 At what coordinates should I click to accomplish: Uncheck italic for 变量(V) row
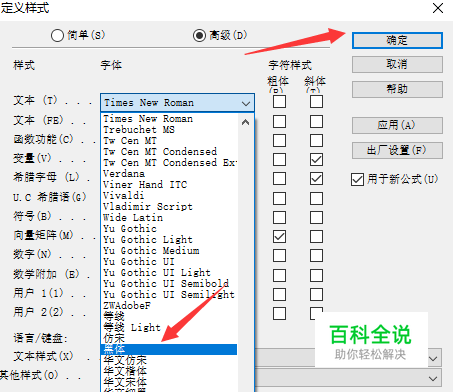pos(316,159)
